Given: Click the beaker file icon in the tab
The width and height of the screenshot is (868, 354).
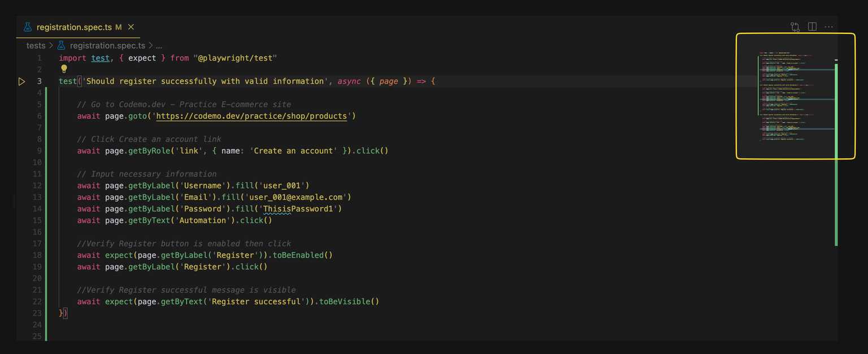Looking at the screenshot, I should pos(28,27).
